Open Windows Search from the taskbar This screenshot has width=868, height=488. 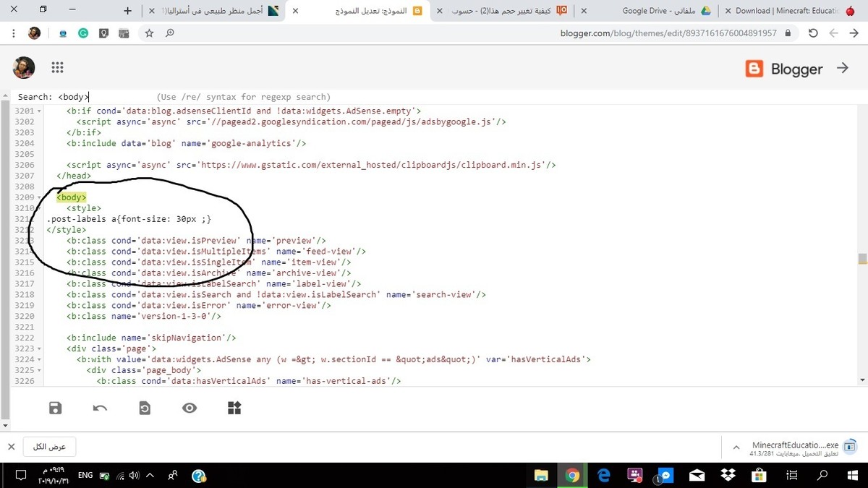(x=822, y=475)
